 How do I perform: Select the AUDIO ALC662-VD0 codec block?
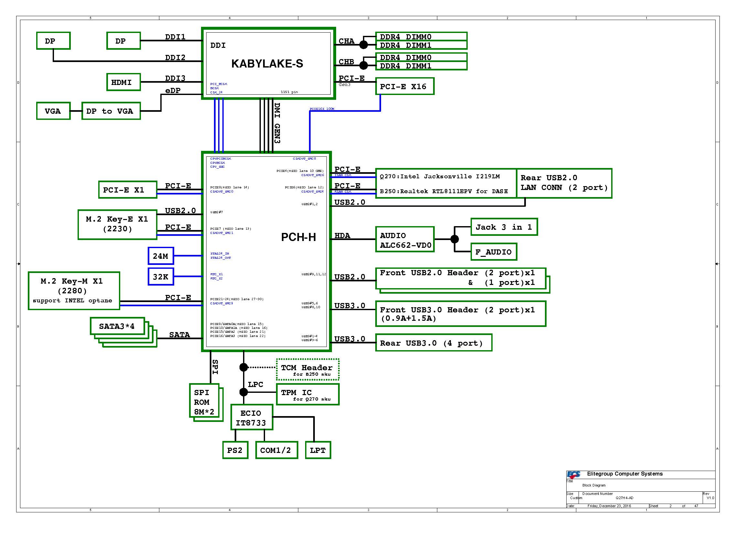click(405, 239)
